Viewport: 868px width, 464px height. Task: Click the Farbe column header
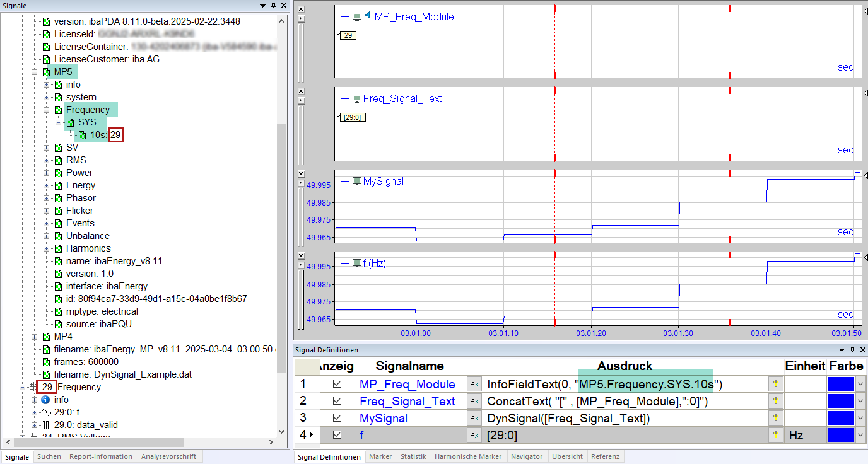point(847,366)
